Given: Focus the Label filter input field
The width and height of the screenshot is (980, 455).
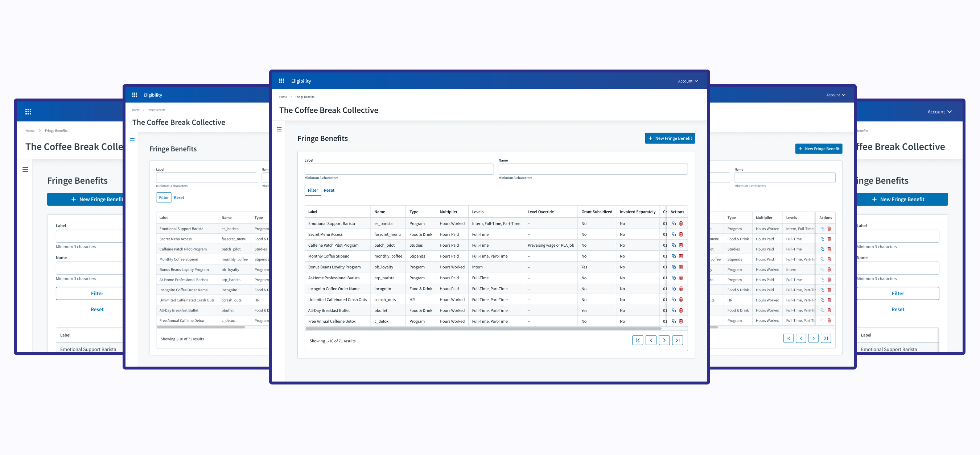Looking at the screenshot, I should [x=399, y=169].
